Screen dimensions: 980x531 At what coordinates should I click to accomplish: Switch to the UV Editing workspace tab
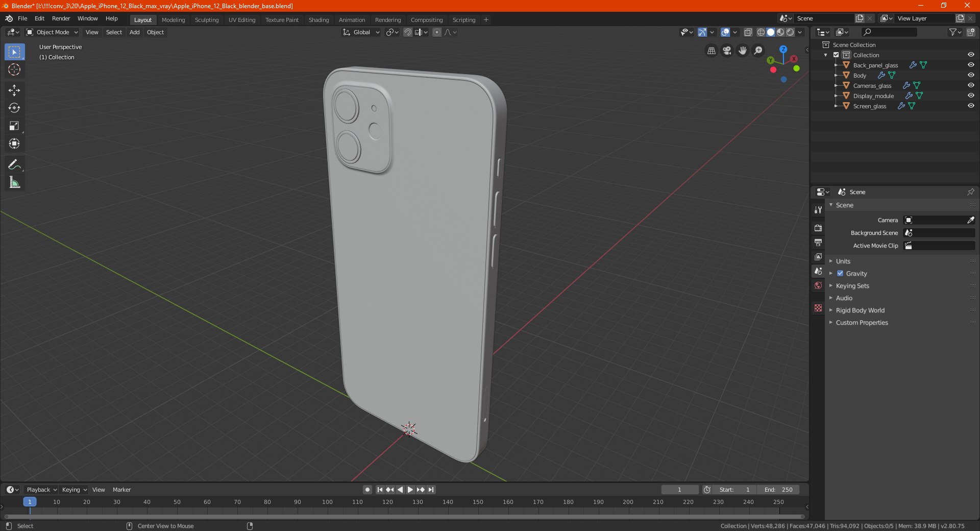coord(242,20)
